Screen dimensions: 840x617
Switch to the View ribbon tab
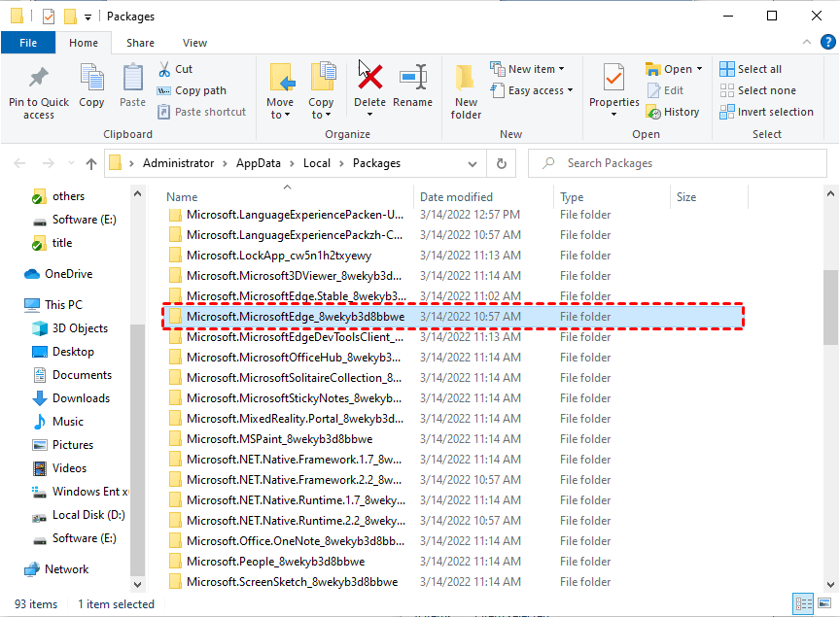[194, 43]
